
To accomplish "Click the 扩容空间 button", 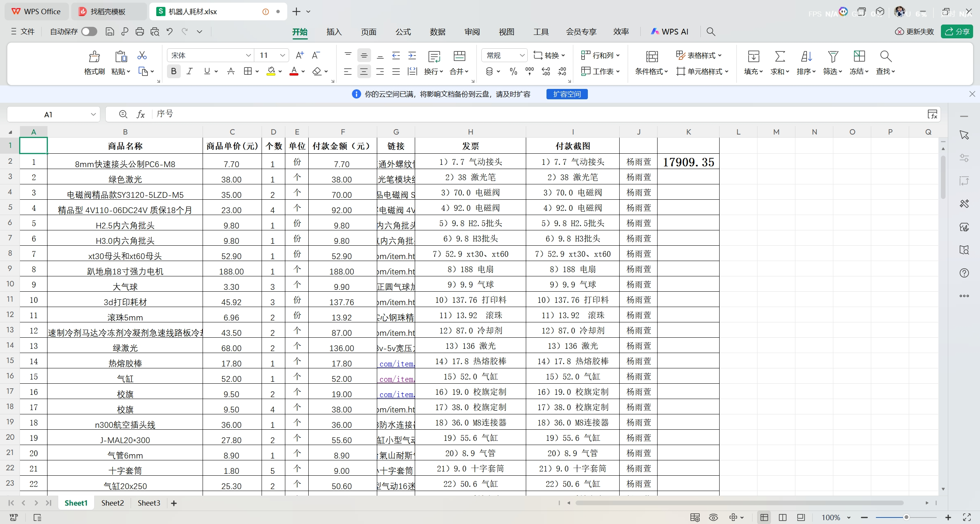I will point(566,94).
